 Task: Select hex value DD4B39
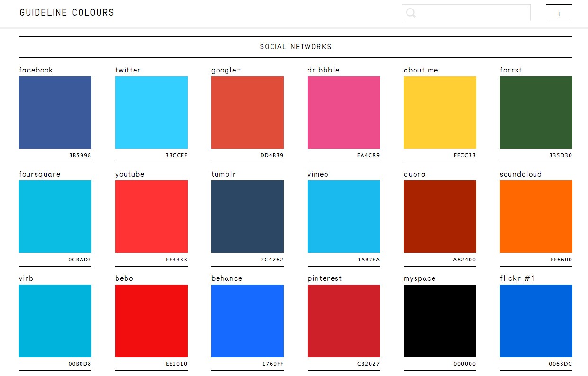272,155
